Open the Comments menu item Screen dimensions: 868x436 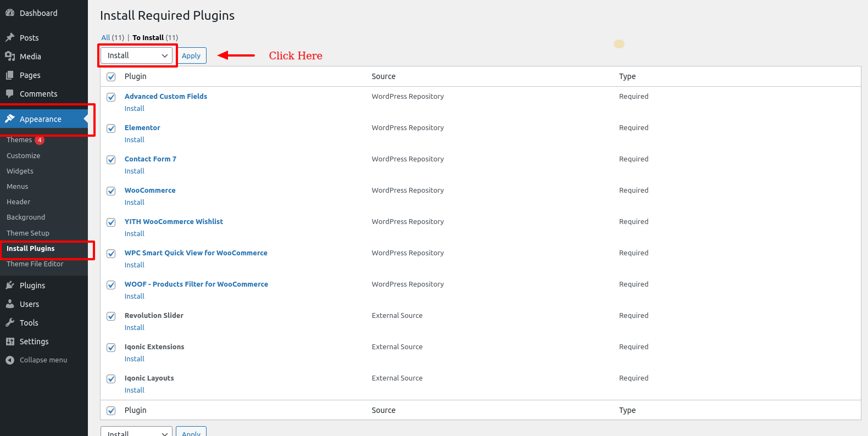point(44,94)
